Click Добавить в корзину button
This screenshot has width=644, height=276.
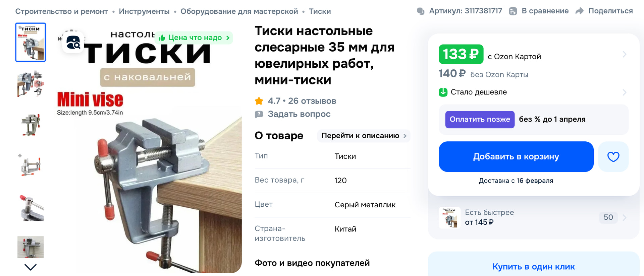point(516,157)
